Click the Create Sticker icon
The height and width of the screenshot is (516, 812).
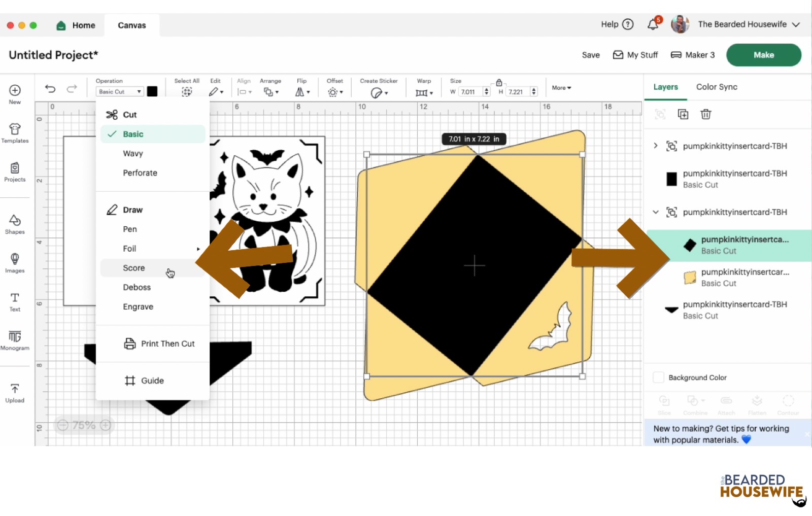coord(378,92)
